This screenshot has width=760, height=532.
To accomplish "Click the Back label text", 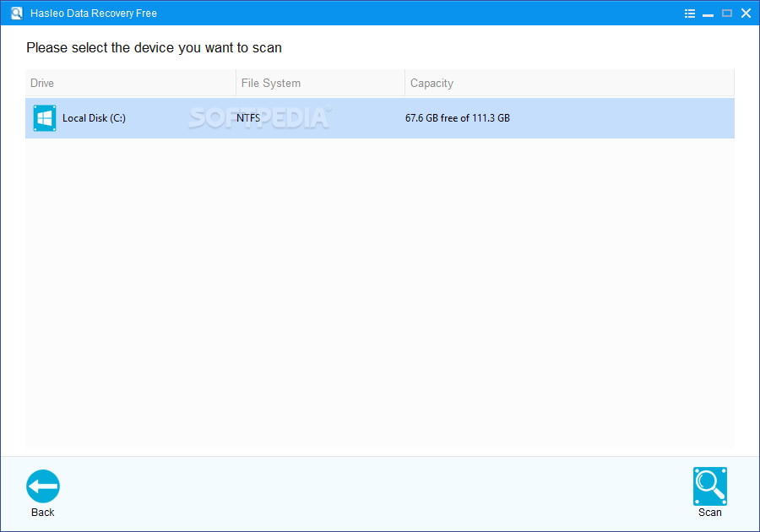I will coord(43,512).
